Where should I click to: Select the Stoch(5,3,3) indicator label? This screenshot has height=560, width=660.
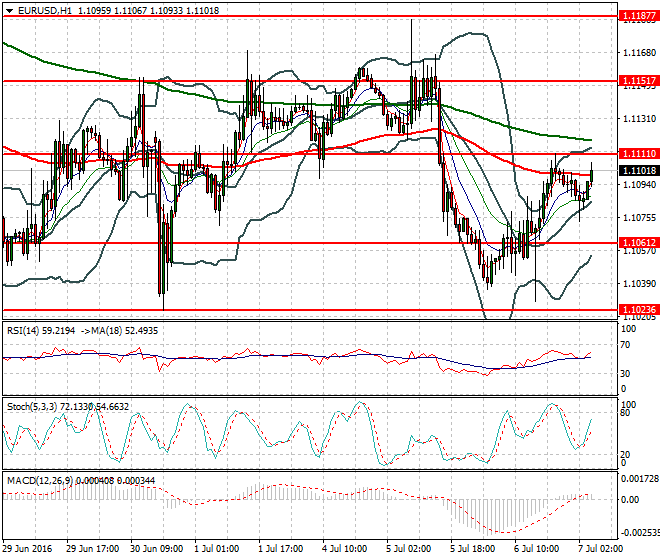[32, 407]
